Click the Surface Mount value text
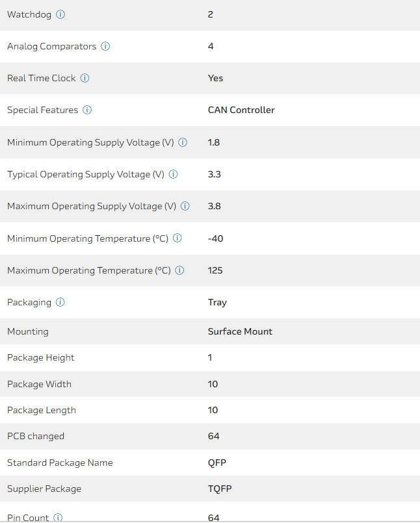 click(240, 331)
